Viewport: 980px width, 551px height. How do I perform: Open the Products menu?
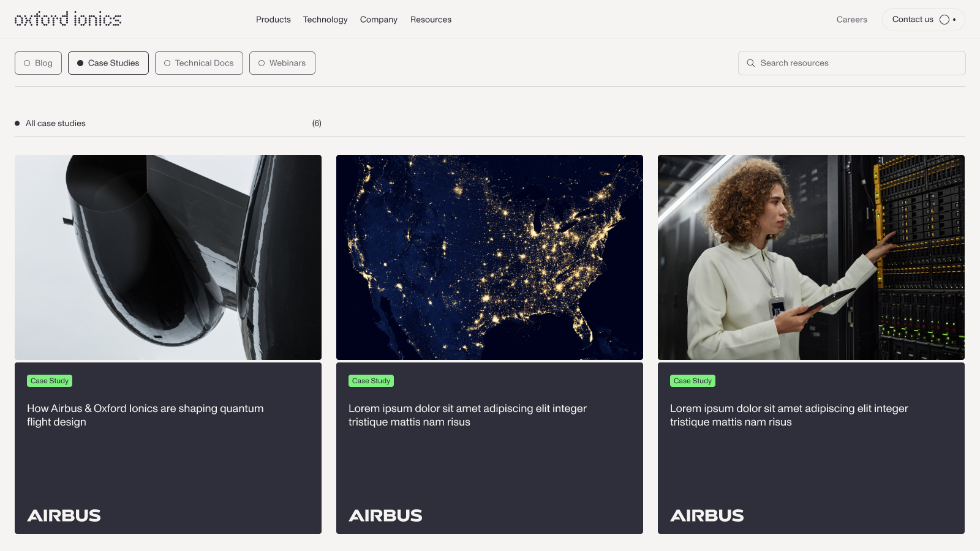click(x=273, y=20)
